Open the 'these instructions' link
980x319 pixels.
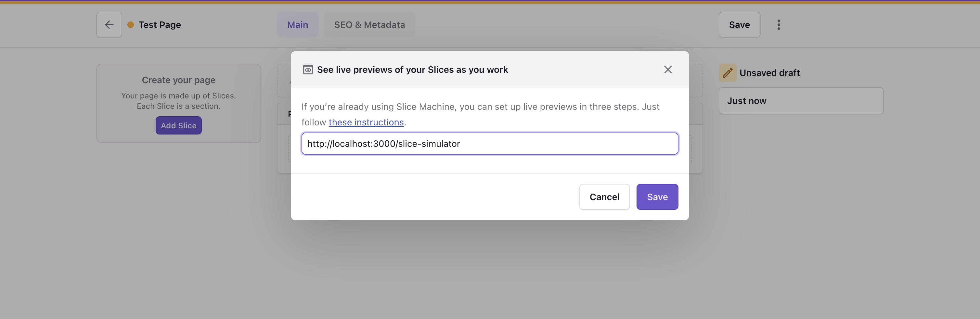coord(366,122)
